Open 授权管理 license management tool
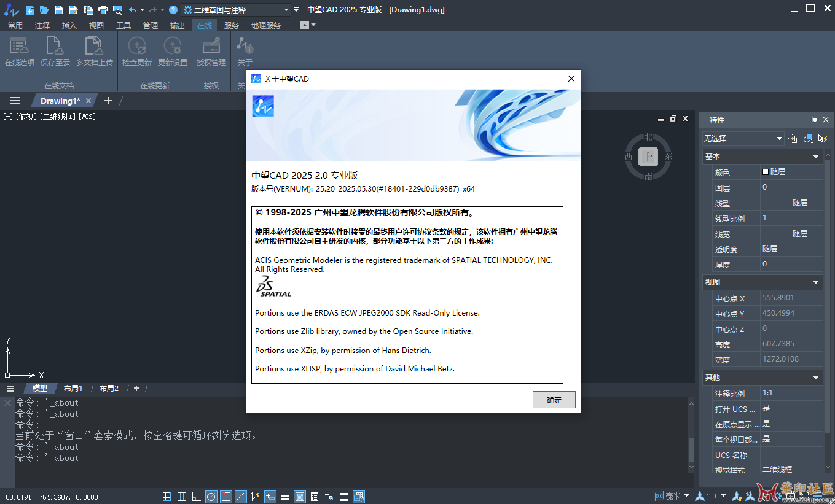Screen dimensions: 835x504 point(211,52)
